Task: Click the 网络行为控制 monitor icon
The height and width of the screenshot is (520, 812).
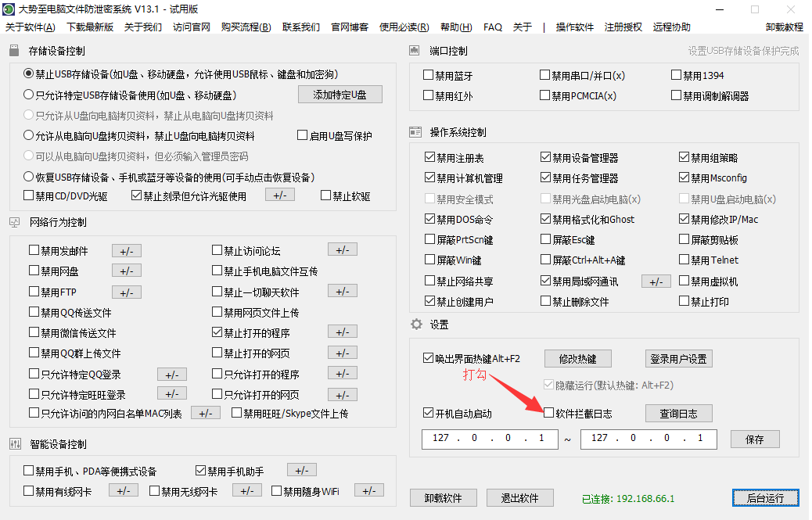Action: pyautogui.click(x=15, y=222)
